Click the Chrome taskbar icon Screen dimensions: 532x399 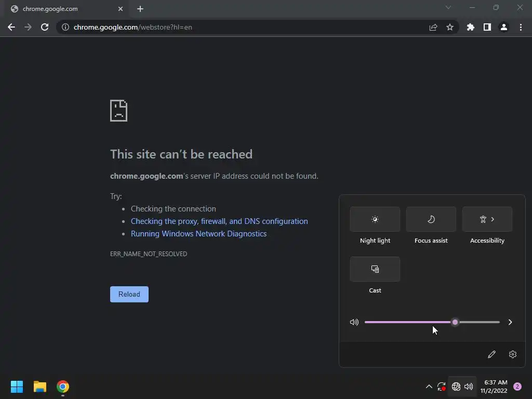pos(63,387)
